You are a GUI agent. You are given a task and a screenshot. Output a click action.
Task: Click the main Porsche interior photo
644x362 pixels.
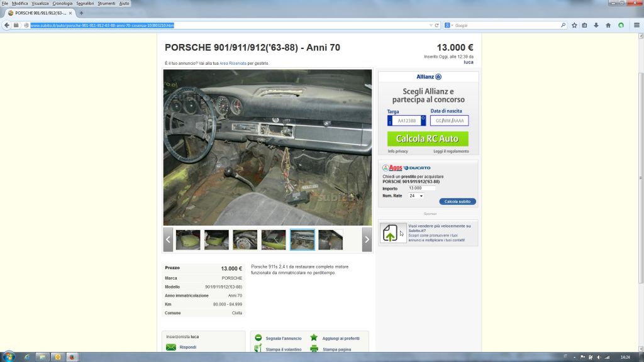point(267,147)
